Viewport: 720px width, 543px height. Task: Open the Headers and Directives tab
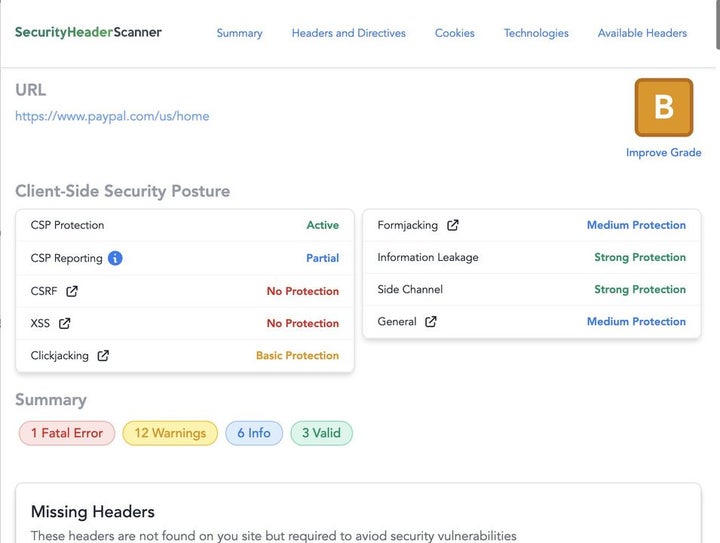click(349, 33)
